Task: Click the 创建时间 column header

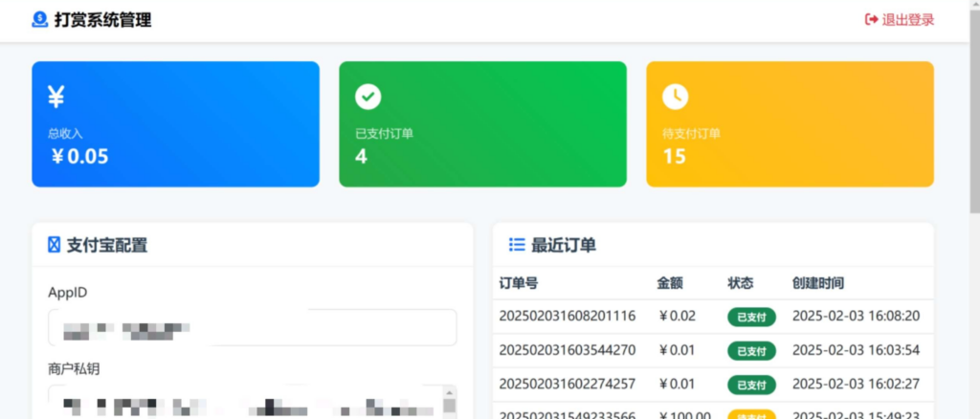Action: [817, 283]
